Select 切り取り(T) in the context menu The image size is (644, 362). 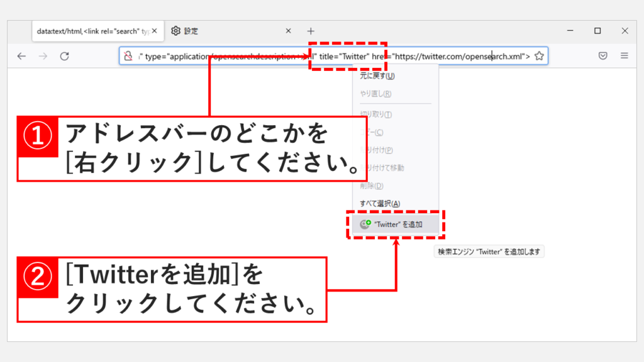coord(376,114)
